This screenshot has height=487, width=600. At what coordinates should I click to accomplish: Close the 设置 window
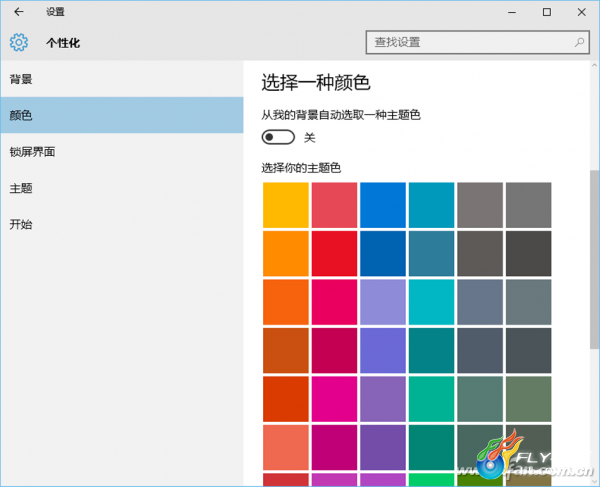point(582,12)
